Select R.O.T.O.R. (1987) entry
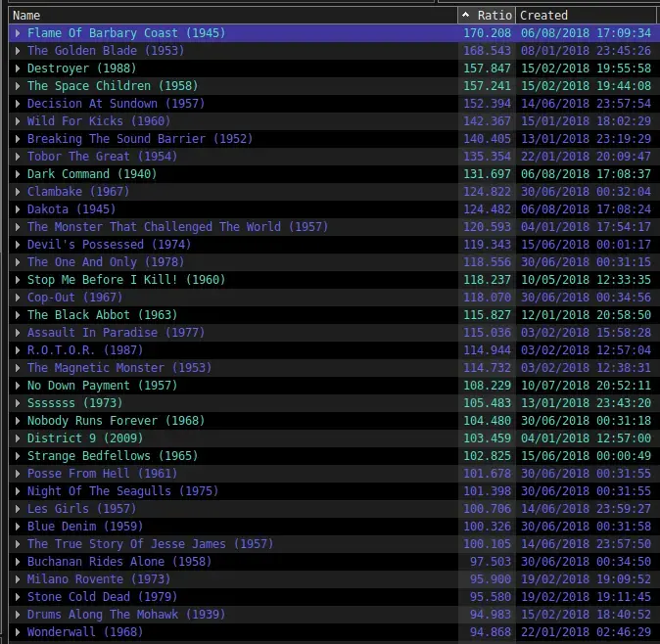The height and width of the screenshot is (644, 660). (x=84, y=350)
